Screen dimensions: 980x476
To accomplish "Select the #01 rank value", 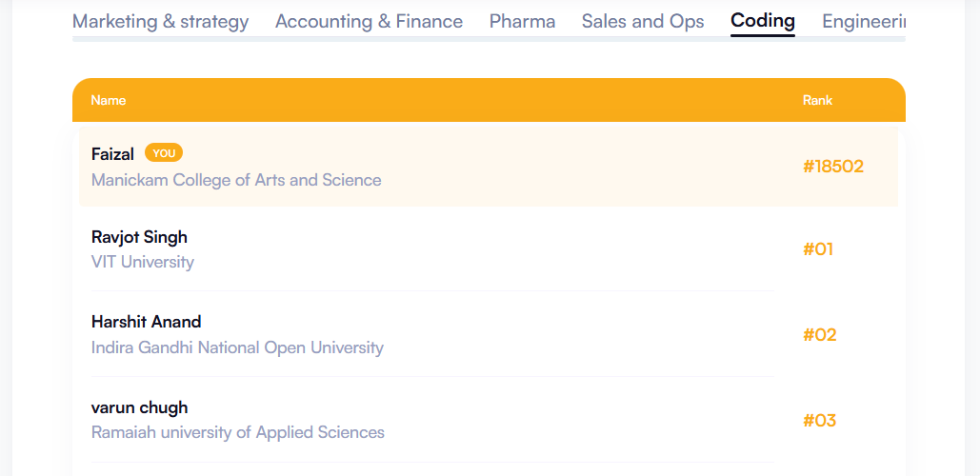I will 818,249.
